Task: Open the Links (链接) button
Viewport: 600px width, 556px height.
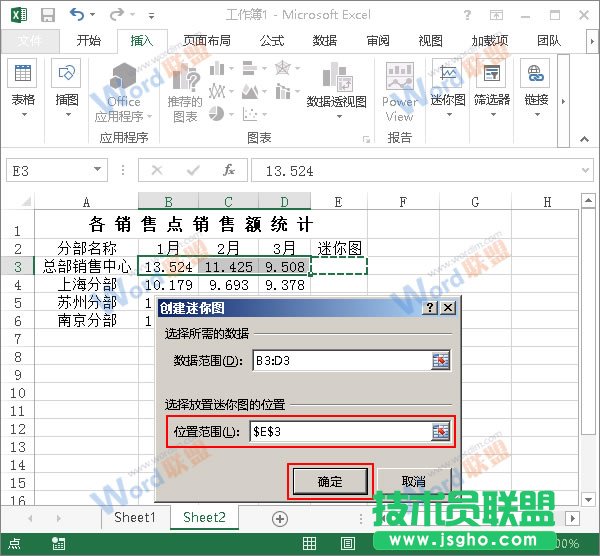Action: (x=536, y=89)
